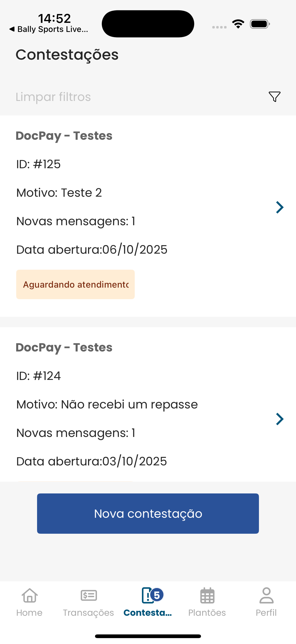The image size is (296, 644).
Task: Open the filter funnel icon
Action: 274,97
